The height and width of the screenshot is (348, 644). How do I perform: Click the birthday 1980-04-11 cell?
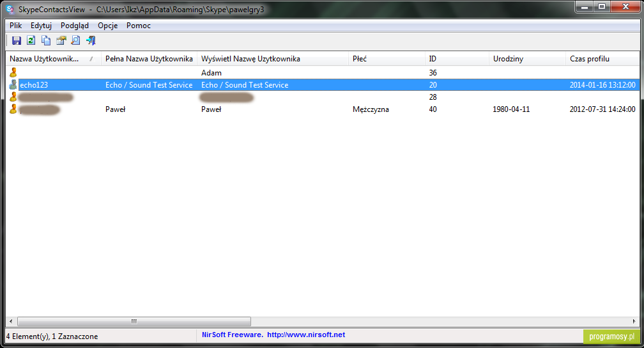click(x=511, y=109)
